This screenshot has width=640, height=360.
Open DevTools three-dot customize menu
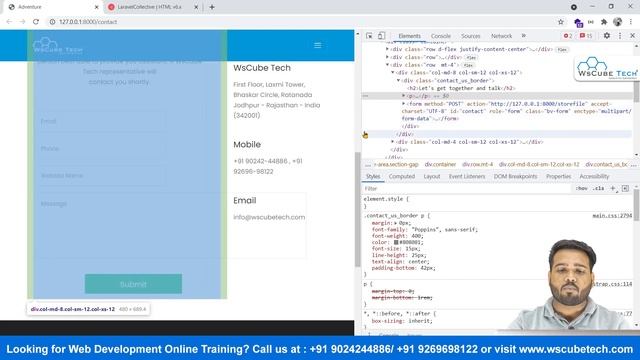tap(620, 36)
